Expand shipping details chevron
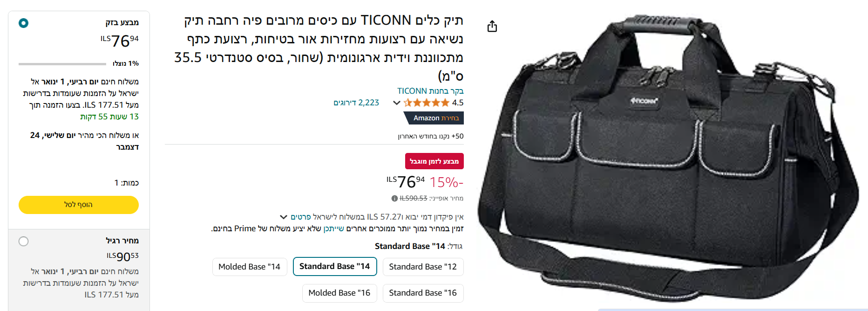This screenshot has width=868, height=311. [283, 217]
